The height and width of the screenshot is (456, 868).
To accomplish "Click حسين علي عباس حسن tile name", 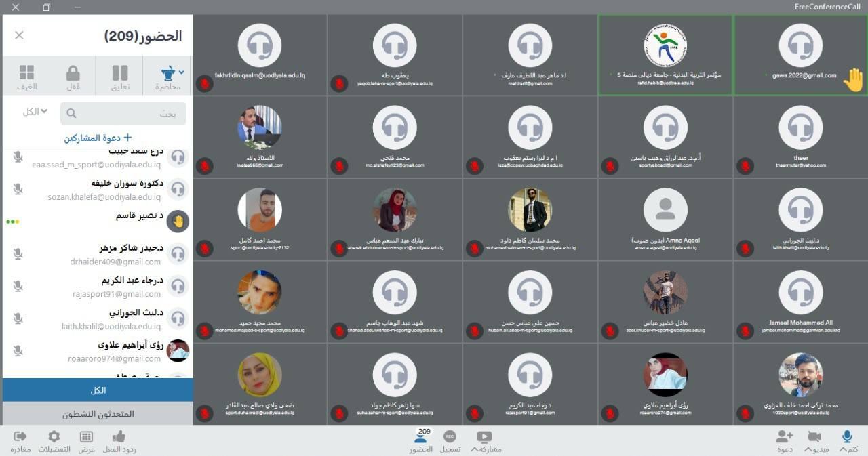I will tap(530, 323).
